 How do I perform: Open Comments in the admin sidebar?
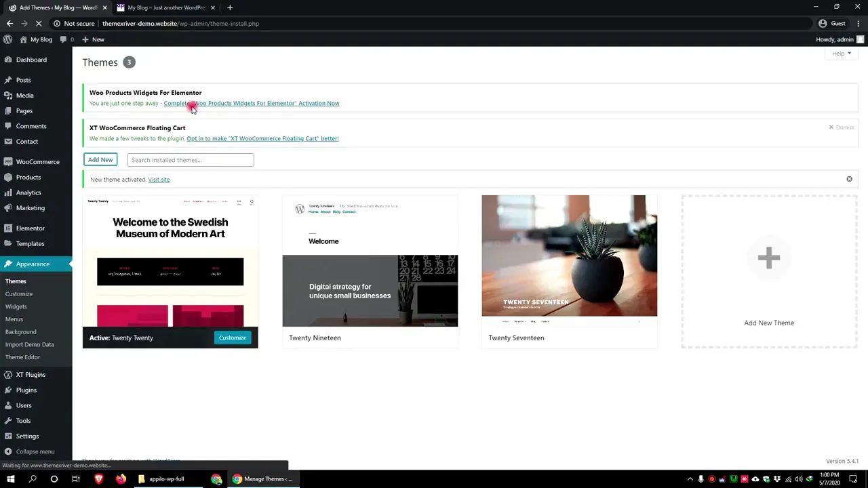click(31, 126)
